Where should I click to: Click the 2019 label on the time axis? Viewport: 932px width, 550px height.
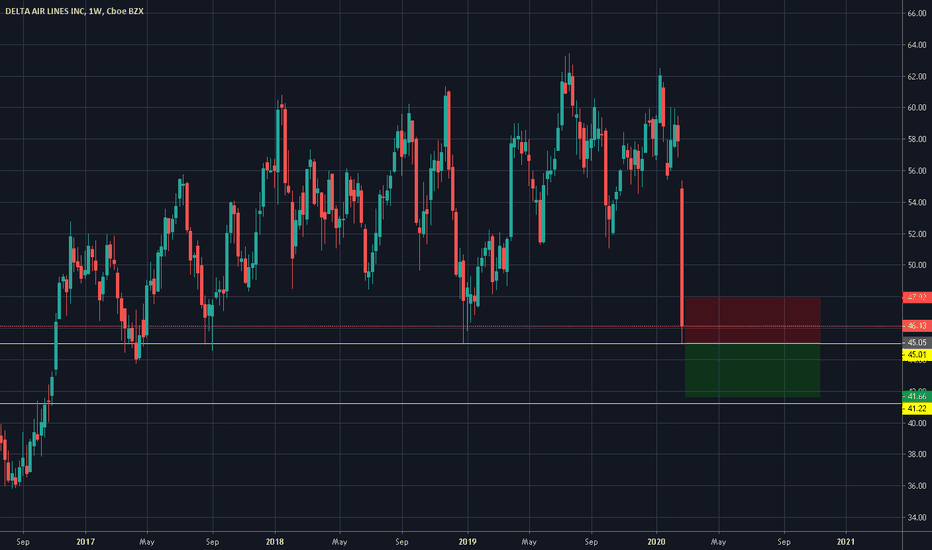point(467,542)
